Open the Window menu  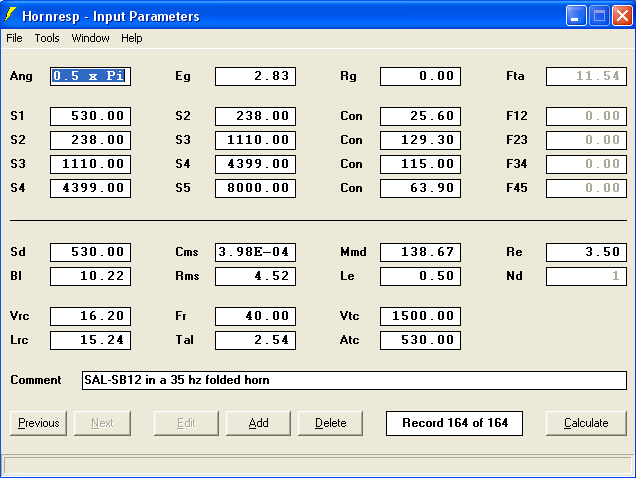(x=90, y=38)
